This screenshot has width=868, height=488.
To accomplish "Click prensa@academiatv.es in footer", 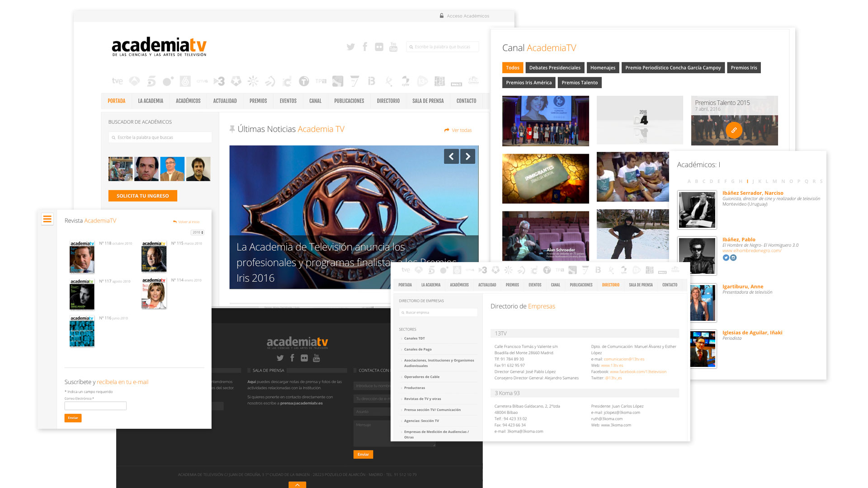I will coord(301,403).
